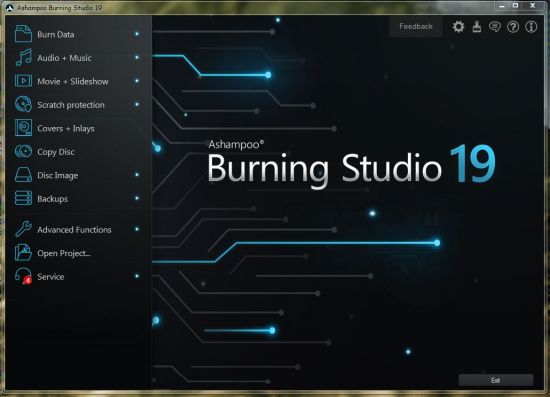The width and height of the screenshot is (550, 397).
Task: Click the Exit button
Action: [x=496, y=380]
